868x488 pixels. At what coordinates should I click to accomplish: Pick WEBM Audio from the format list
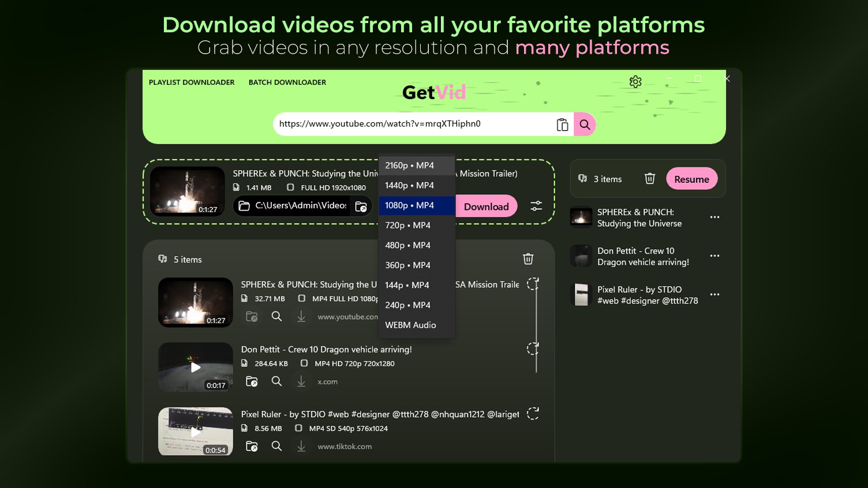click(x=410, y=325)
